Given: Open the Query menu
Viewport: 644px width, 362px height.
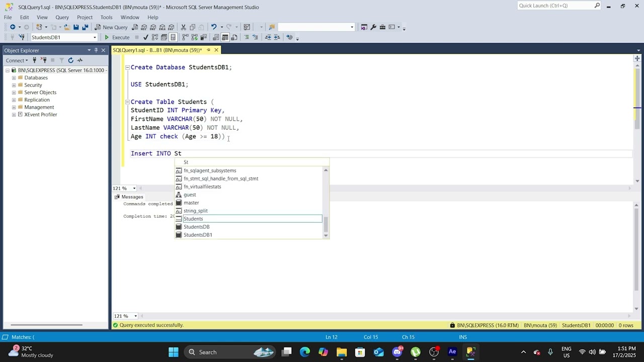Looking at the screenshot, I should [62, 17].
